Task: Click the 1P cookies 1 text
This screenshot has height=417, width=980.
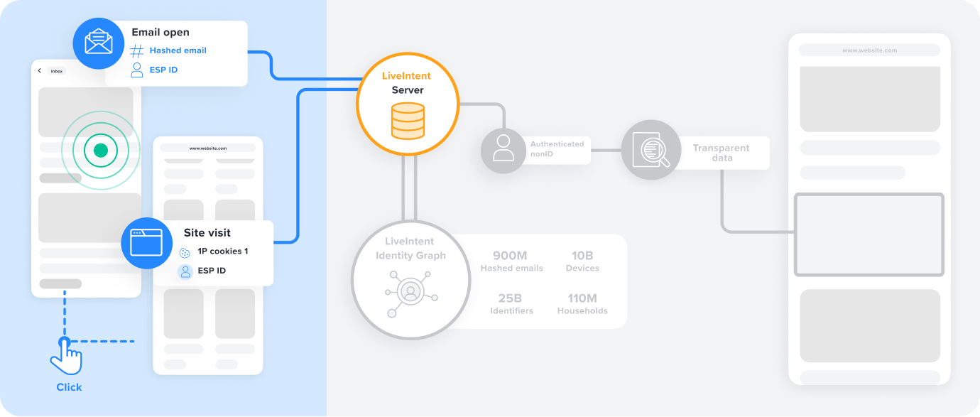Action: point(223,251)
